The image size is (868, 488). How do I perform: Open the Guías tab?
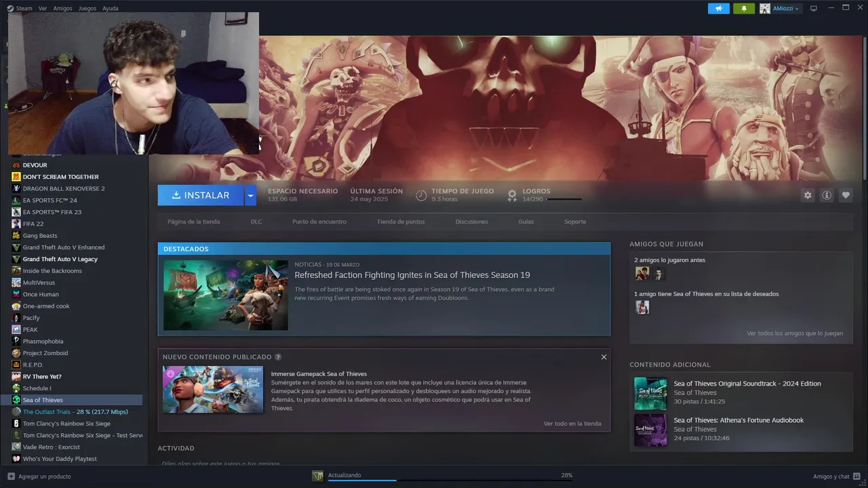526,222
